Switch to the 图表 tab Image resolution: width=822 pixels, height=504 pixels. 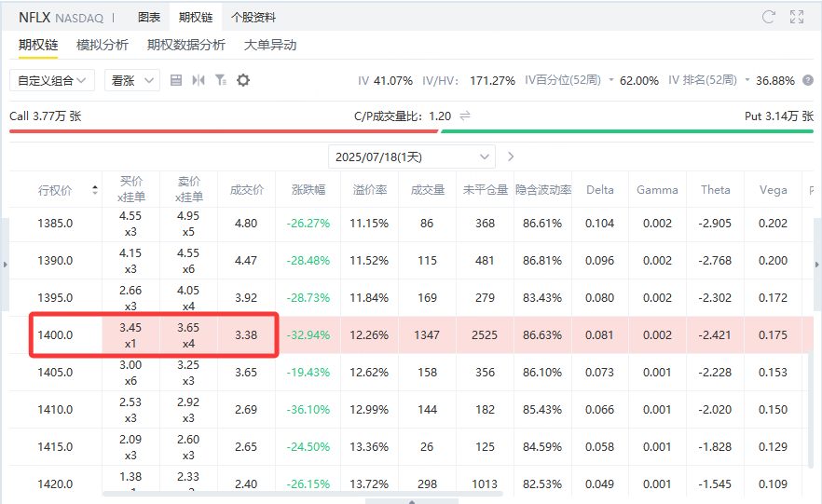[149, 18]
